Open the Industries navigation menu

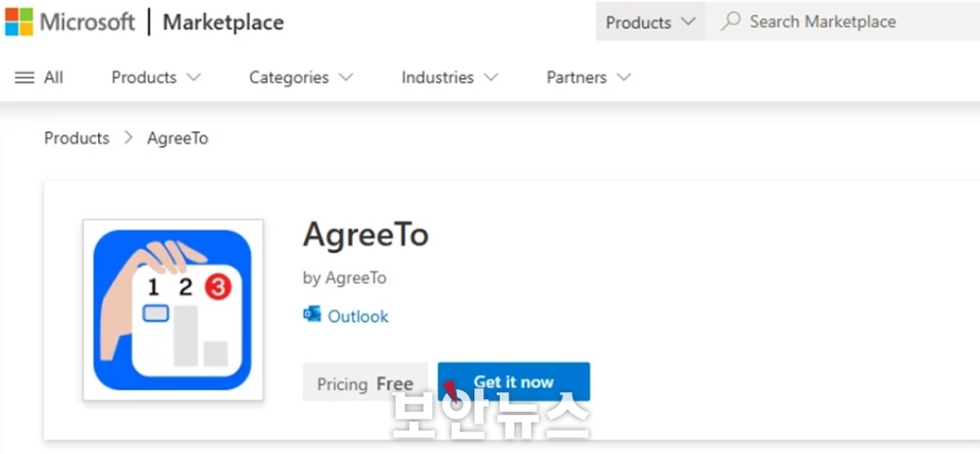pos(449,77)
